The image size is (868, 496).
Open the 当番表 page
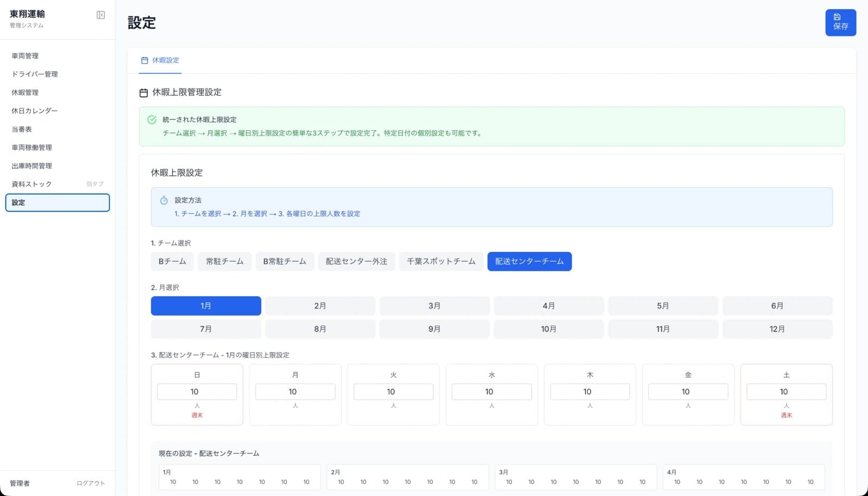(58, 129)
